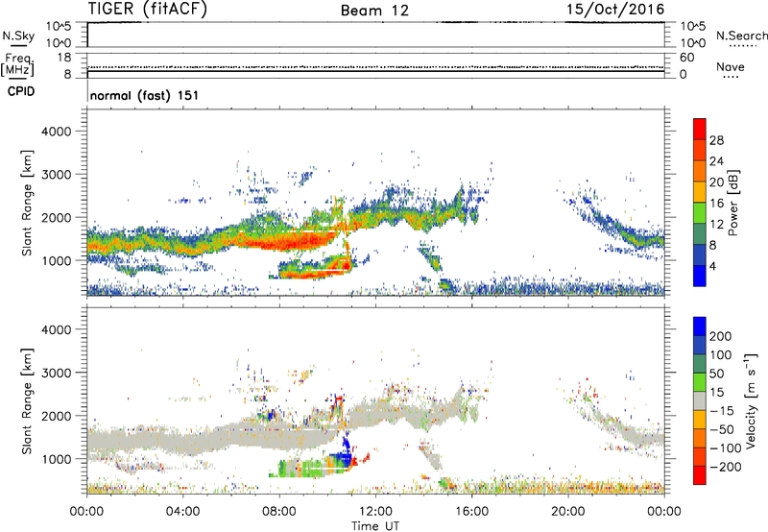
Task: Click the red bottom segment of velocity colorbar
Action: pos(700,475)
